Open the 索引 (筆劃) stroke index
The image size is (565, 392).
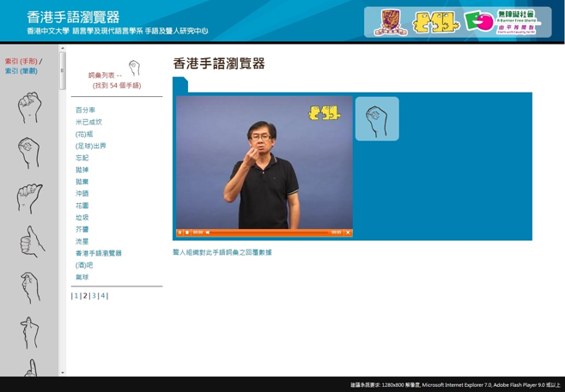point(21,71)
